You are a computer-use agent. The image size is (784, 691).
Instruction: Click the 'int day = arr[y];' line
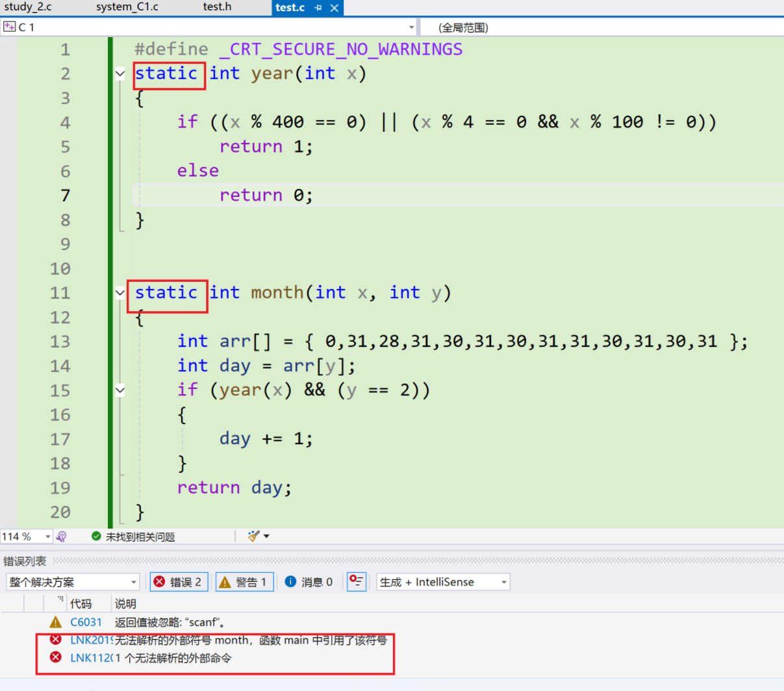click(x=266, y=366)
